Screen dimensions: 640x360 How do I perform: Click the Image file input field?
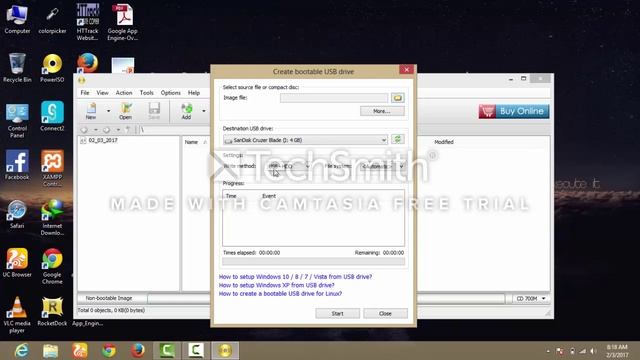[334, 98]
